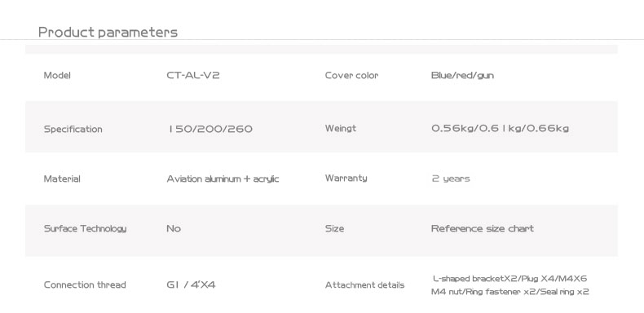The width and height of the screenshot is (644, 313).
Task: Click the CT-AL-V2 model value
Action: 193,75
